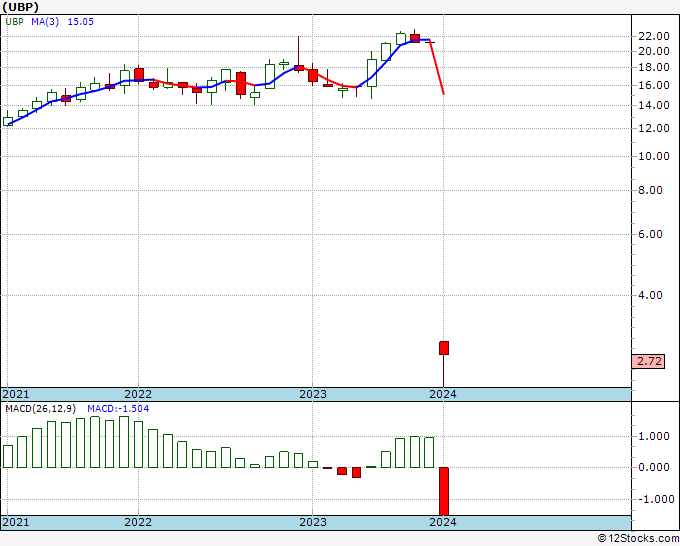Click the 20.00 price axis label

(x=654, y=51)
